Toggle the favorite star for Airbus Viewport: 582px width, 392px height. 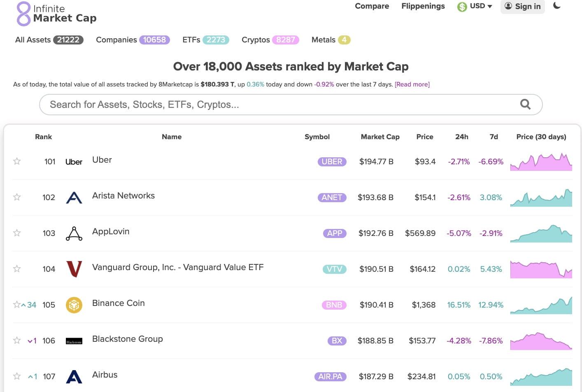(17, 376)
